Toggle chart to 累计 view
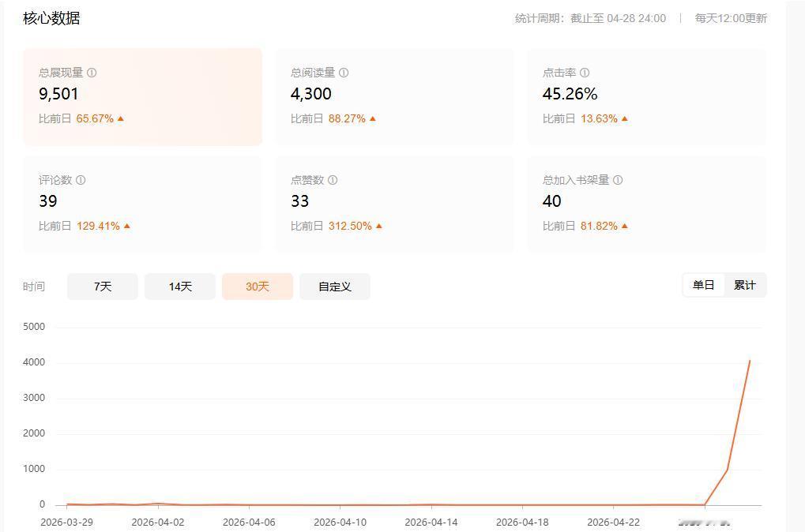 [x=744, y=285]
